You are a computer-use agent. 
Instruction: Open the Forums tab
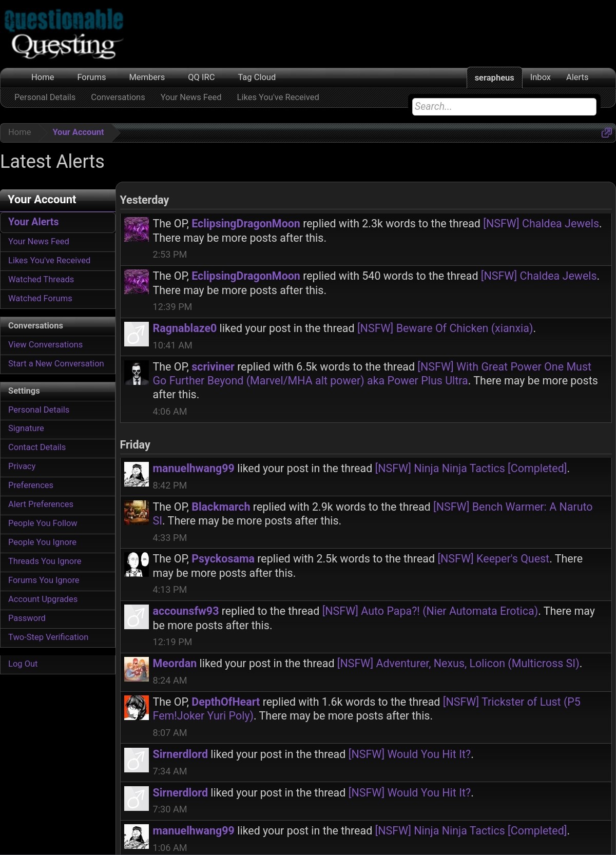point(91,77)
